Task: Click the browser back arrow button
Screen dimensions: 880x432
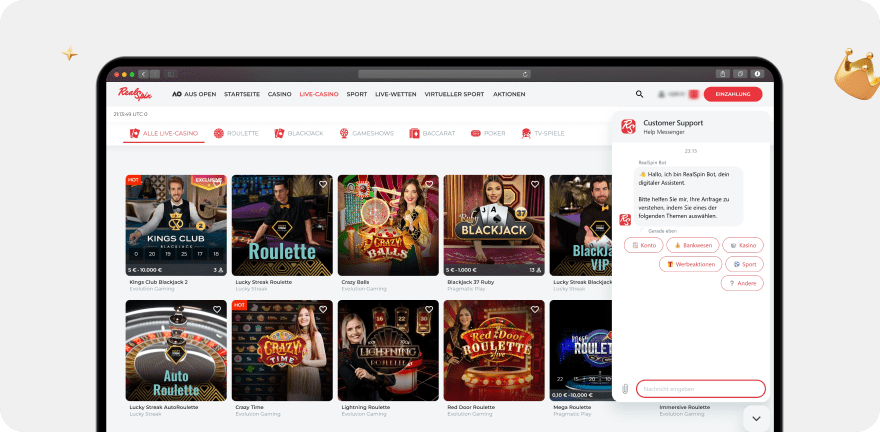Action: pos(143,74)
